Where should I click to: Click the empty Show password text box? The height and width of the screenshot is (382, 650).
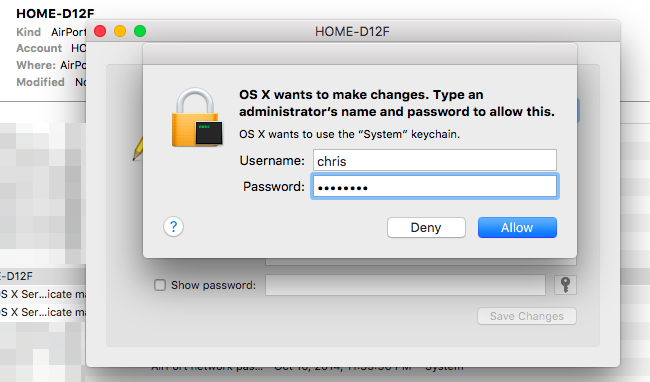coord(405,285)
